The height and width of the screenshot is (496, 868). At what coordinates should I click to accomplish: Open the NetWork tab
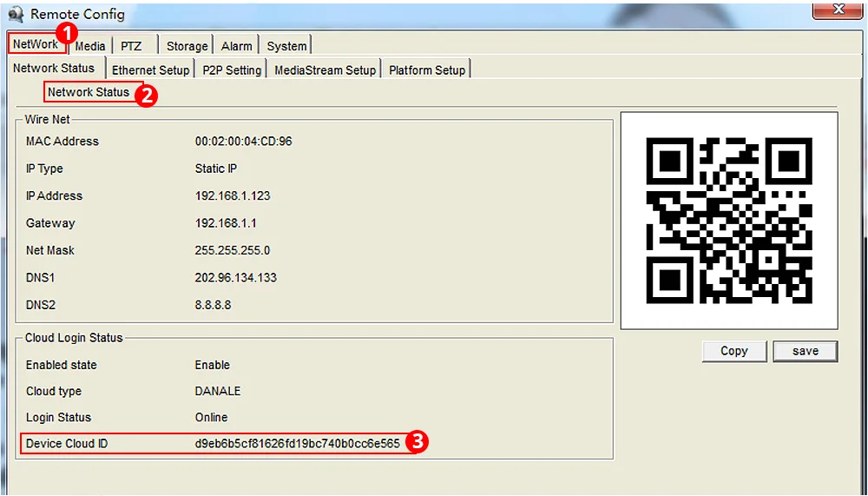36,43
